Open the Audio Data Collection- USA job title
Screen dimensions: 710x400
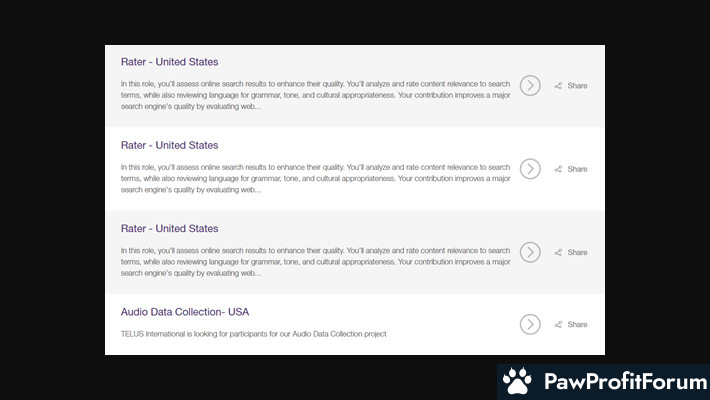pyautogui.click(x=185, y=312)
